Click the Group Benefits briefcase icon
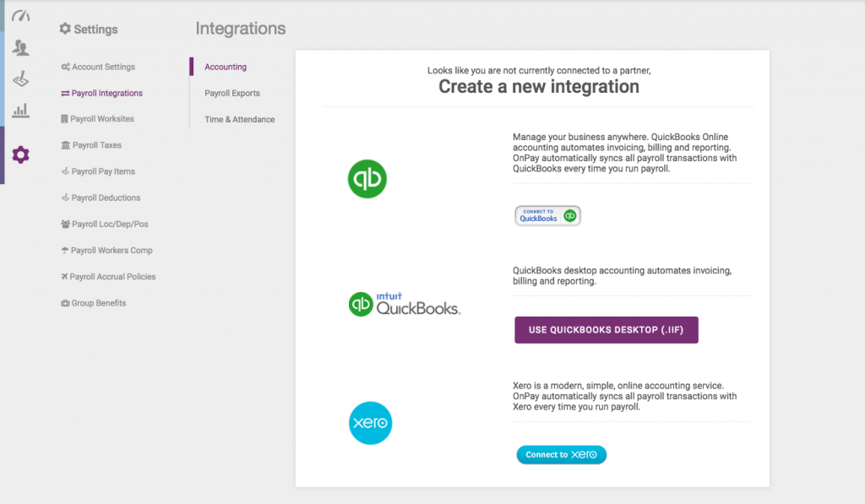865x504 pixels. [65, 303]
